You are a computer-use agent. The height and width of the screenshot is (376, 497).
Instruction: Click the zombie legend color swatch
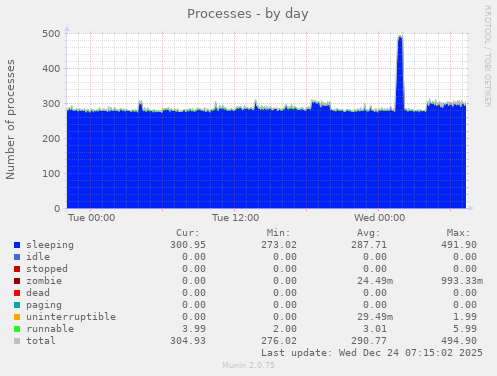[17, 281]
